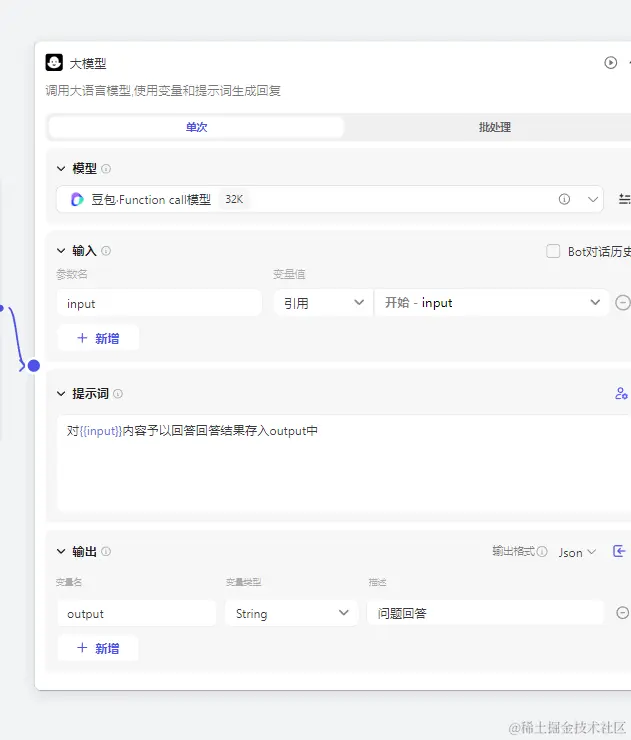
Task: Open info tooltip next to 输入
Action: pos(106,251)
